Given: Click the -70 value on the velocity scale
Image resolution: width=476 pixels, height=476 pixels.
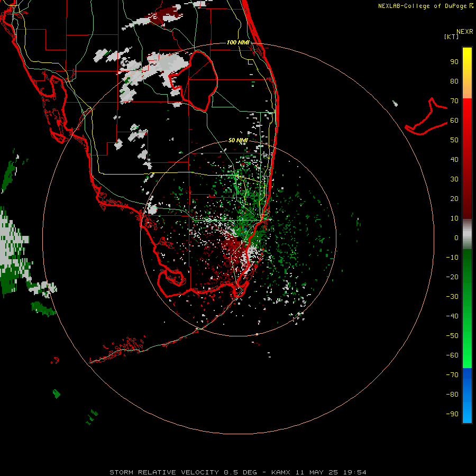Looking at the screenshot, I should tap(452, 375).
